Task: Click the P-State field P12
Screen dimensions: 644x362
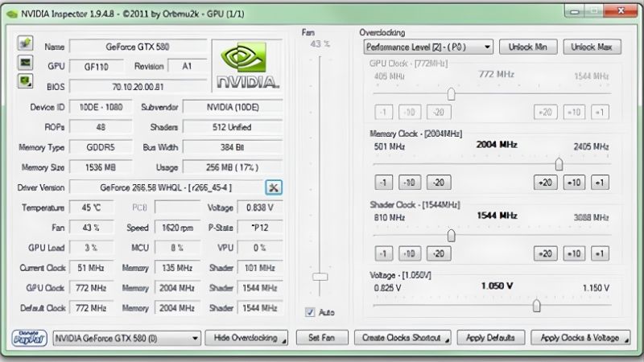Action: 260,228
